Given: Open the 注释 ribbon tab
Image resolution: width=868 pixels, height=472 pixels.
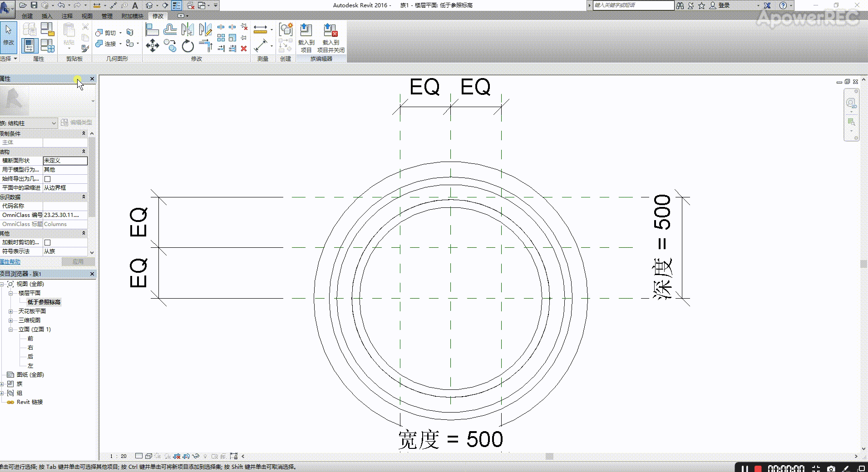Looking at the screenshot, I should tap(67, 16).
